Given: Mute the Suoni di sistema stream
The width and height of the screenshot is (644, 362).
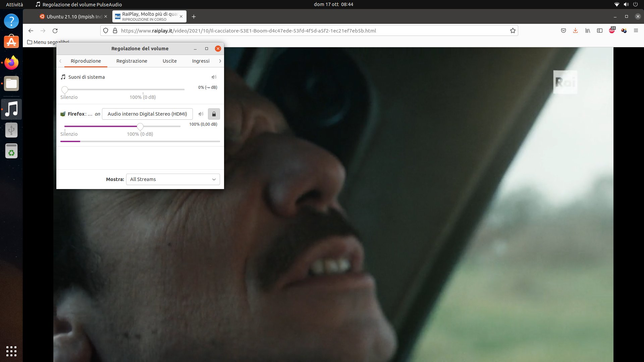Looking at the screenshot, I should click(x=214, y=77).
